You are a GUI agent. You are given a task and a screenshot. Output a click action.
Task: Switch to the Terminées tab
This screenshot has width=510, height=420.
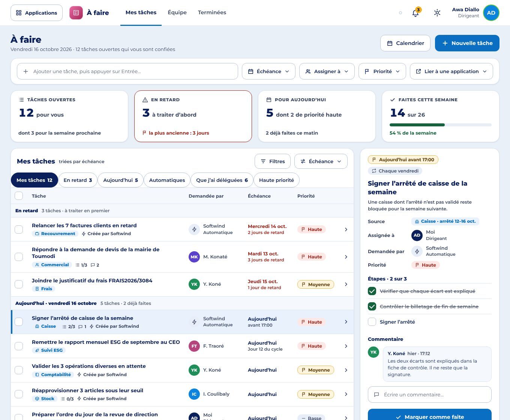click(x=212, y=12)
